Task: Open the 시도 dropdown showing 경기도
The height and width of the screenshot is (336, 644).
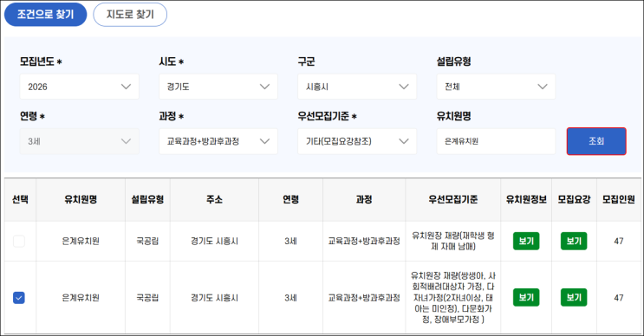Action: pos(218,87)
